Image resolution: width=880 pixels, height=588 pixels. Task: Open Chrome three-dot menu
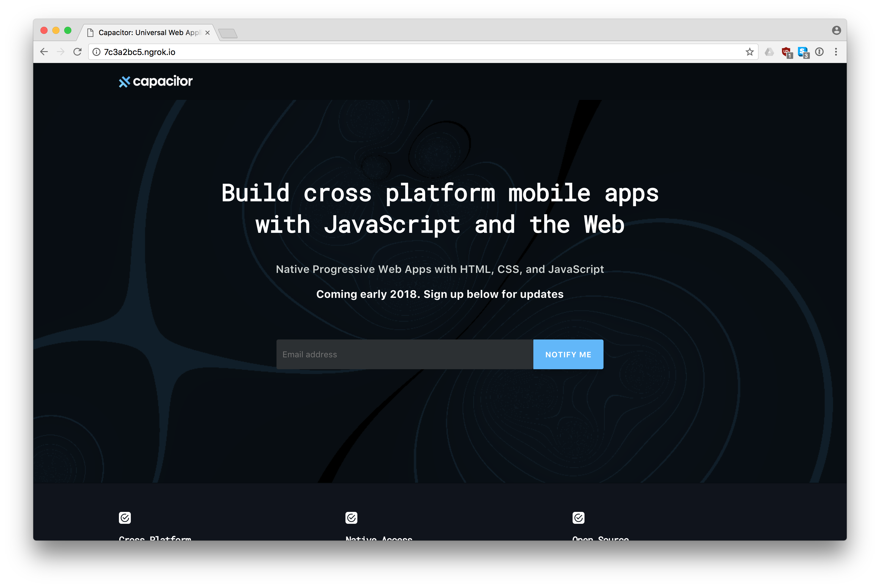[836, 52]
